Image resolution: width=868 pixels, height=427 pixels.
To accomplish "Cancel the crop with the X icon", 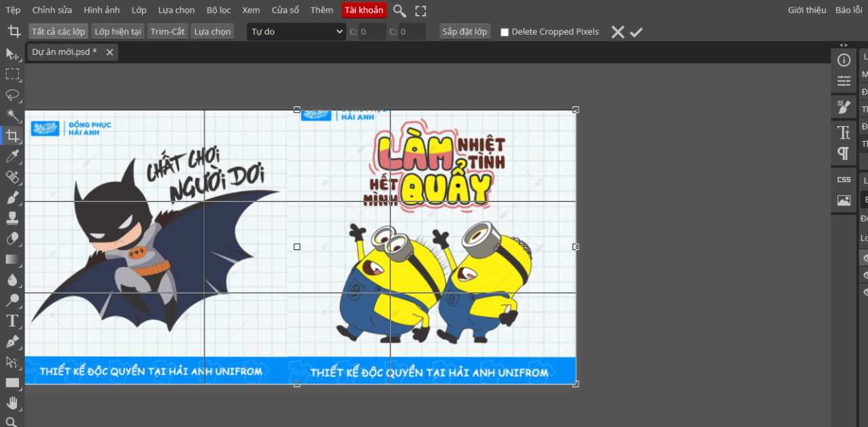I will point(618,32).
